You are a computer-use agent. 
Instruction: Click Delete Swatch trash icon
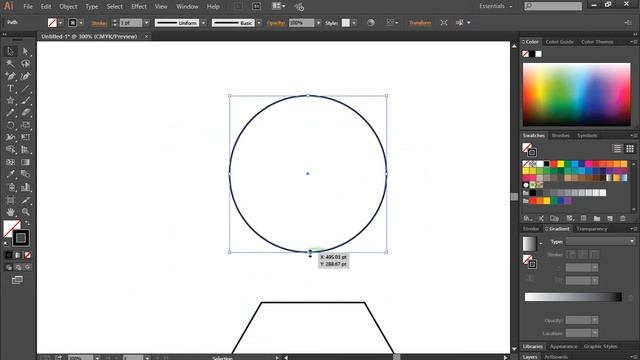[623, 219]
